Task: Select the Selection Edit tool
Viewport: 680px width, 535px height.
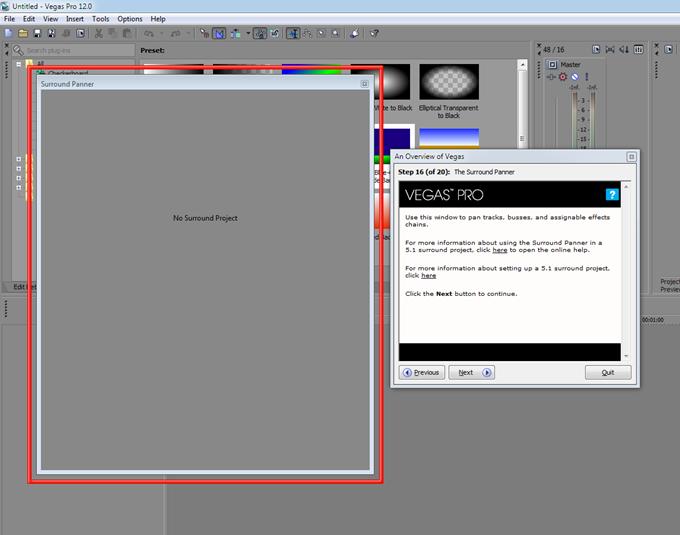Action: pos(321,33)
